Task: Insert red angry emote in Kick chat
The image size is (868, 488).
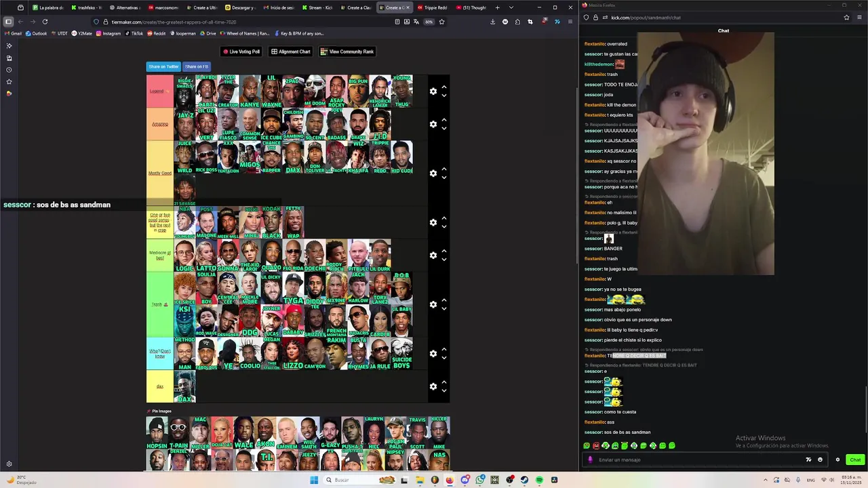Action: point(596,445)
